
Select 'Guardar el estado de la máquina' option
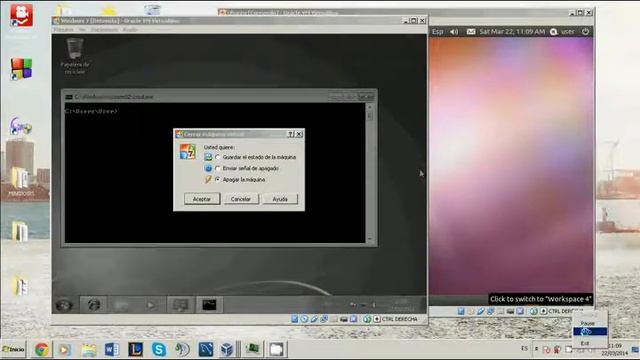[218, 157]
